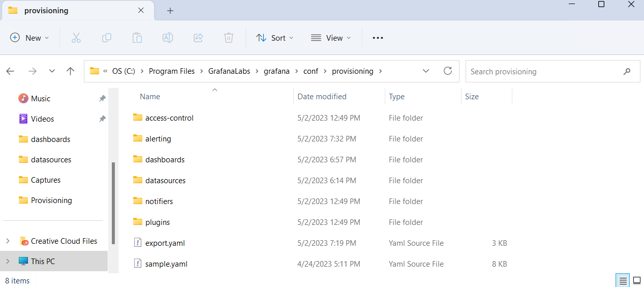Click the sample.yaml file icon
Viewport: 644px width, 287px height.
137,264
